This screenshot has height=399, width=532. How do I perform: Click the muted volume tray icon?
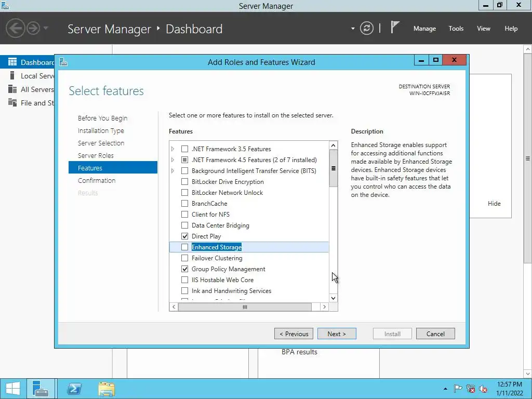click(483, 389)
